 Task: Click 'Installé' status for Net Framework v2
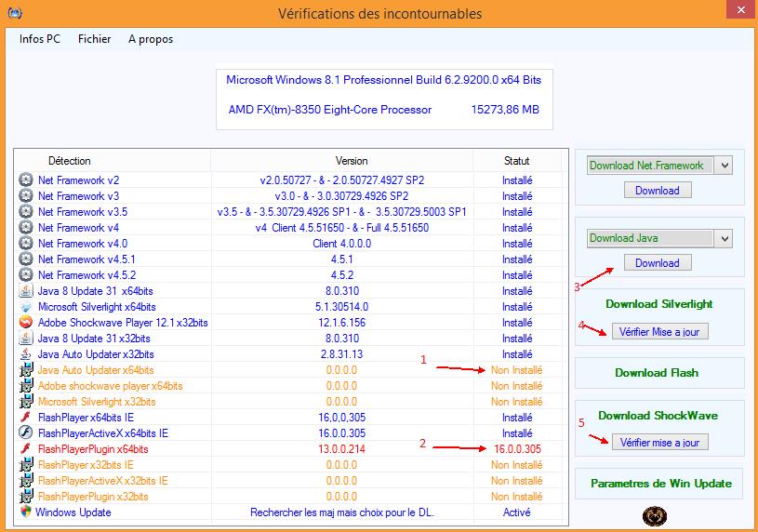click(x=517, y=180)
